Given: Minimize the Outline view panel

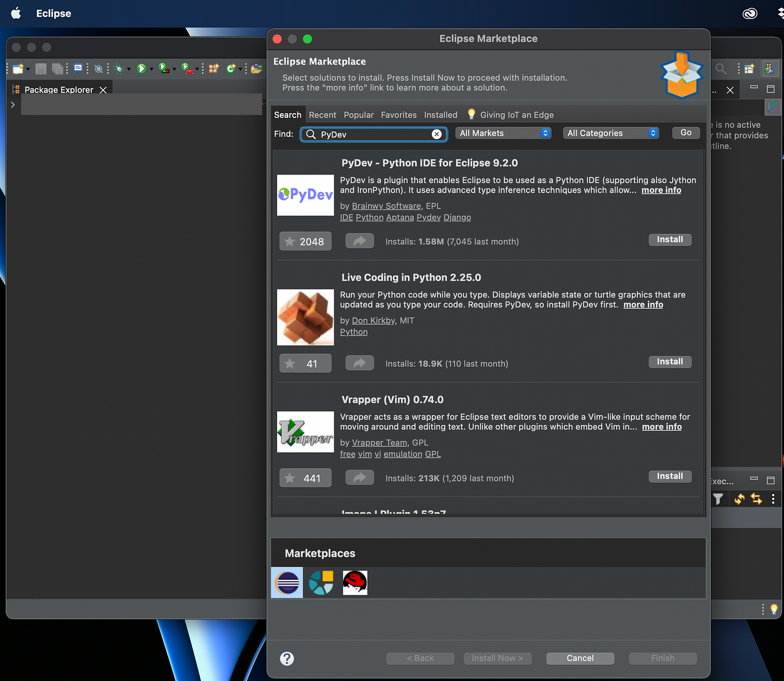Looking at the screenshot, I should tap(754, 87).
